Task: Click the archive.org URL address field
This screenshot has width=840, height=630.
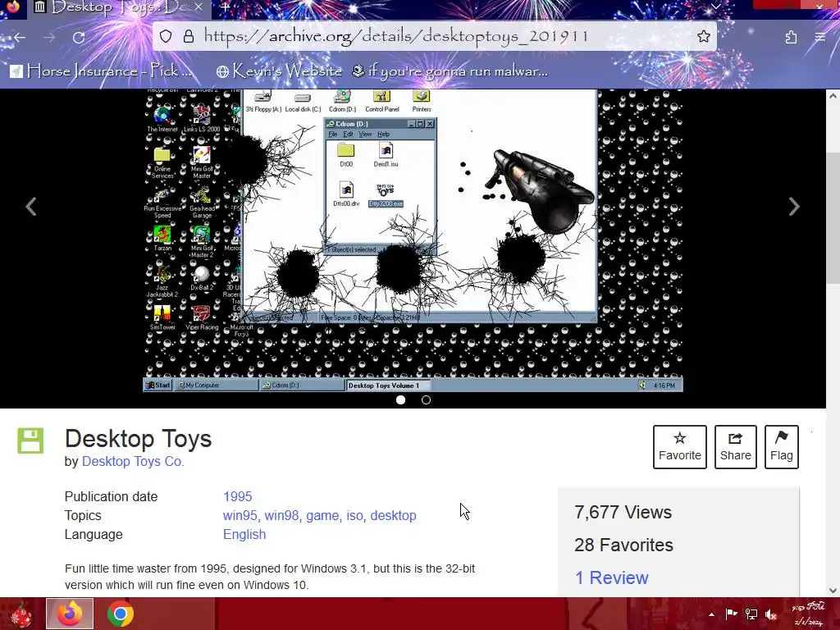Action: click(x=434, y=36)
